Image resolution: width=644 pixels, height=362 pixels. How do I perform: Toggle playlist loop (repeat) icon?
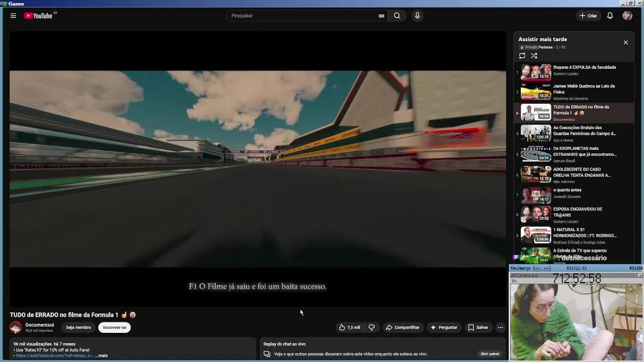point(522,56)
